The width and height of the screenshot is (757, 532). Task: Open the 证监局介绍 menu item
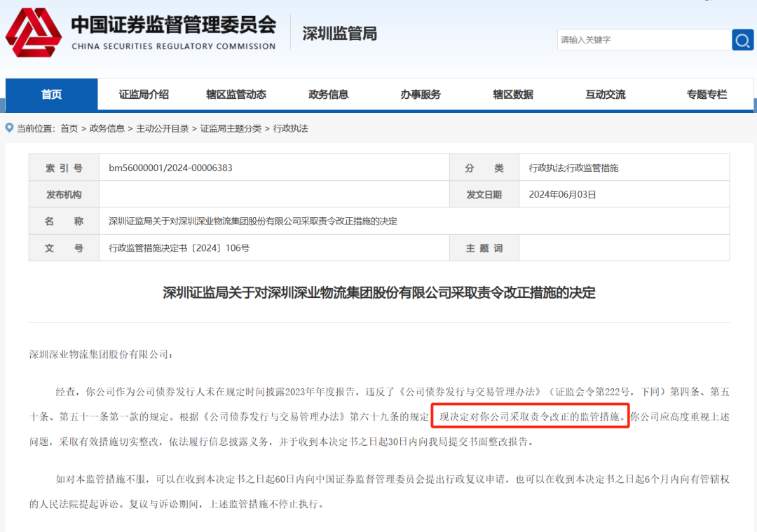144,94
